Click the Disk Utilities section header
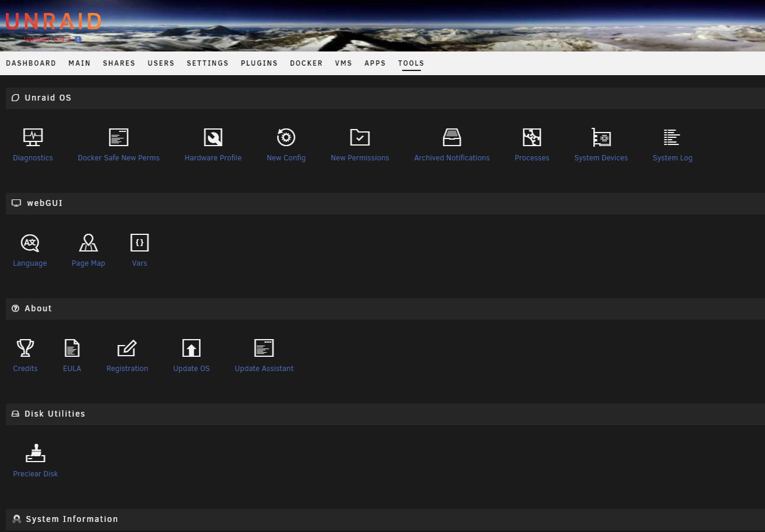765x532 pixels. [385, 414]
